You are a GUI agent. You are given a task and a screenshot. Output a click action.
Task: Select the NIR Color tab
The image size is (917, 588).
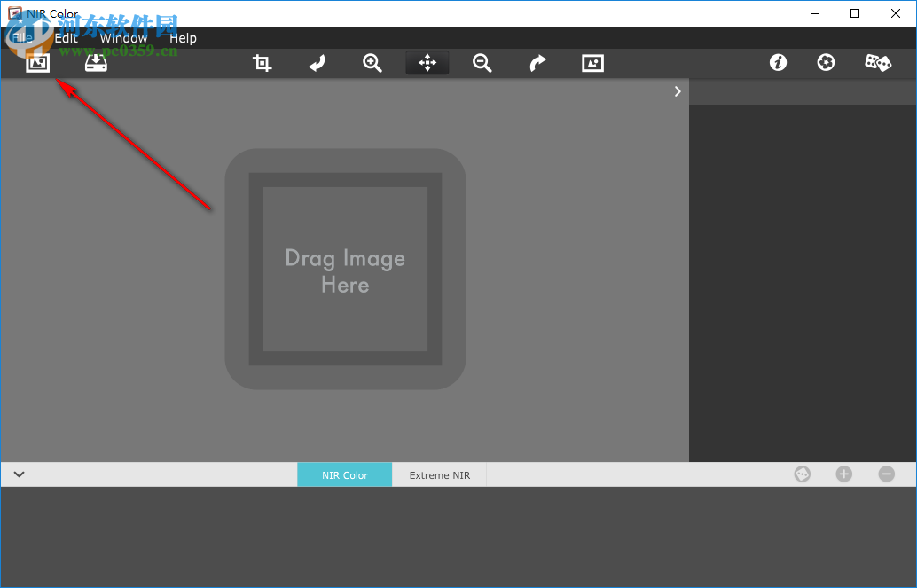click(x=344, y=475)
